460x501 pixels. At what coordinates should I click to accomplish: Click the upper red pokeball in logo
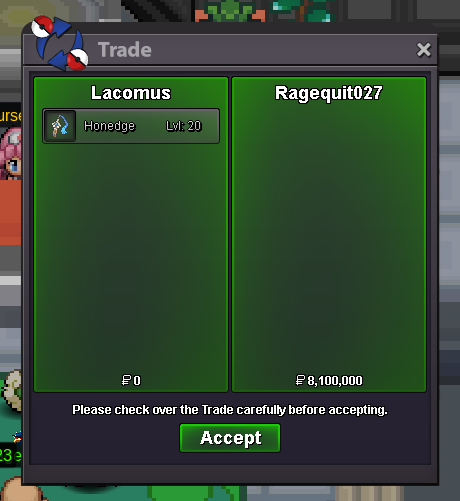(42, 26)
